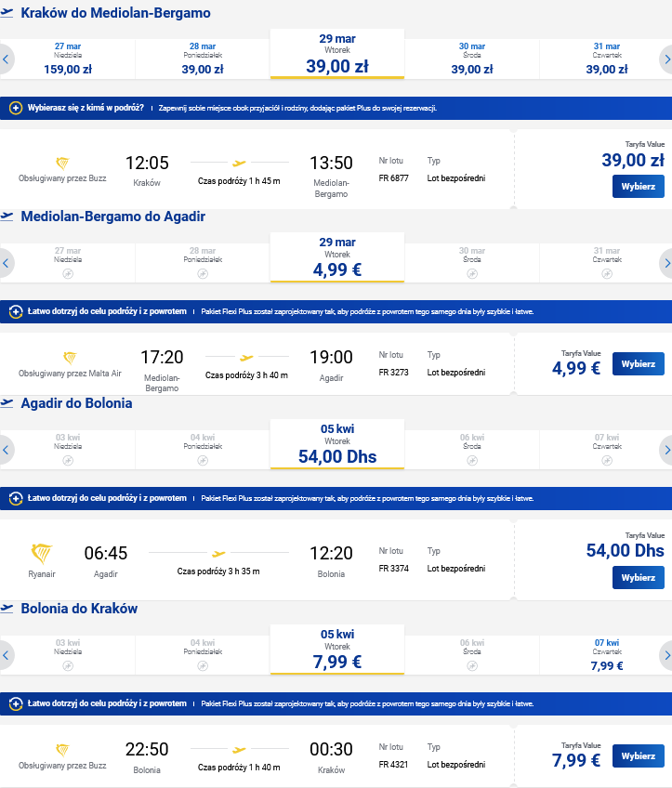
Task: Select 29 mar 4,99 € date for Agadir
Action: (x=337, y=256)
